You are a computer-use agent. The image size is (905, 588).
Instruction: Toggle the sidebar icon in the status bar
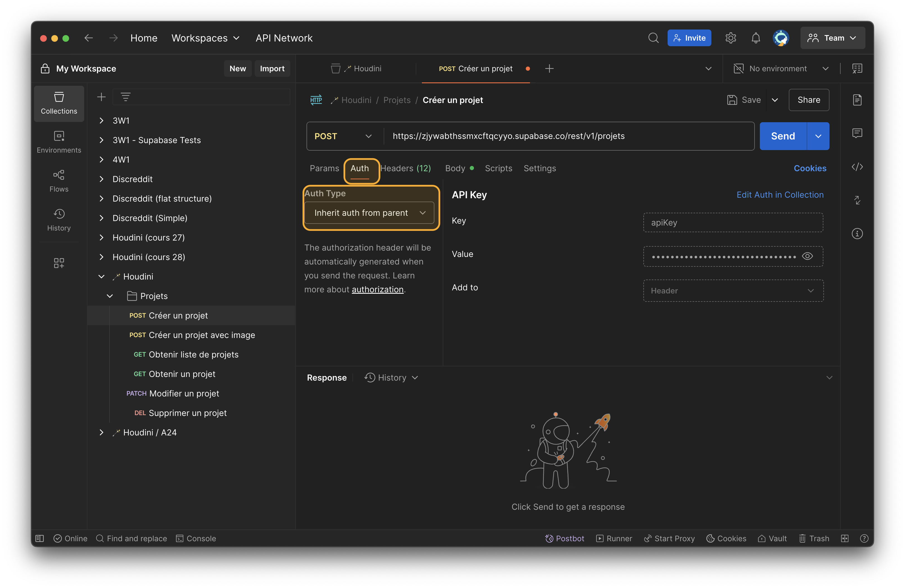click(40, 538)
